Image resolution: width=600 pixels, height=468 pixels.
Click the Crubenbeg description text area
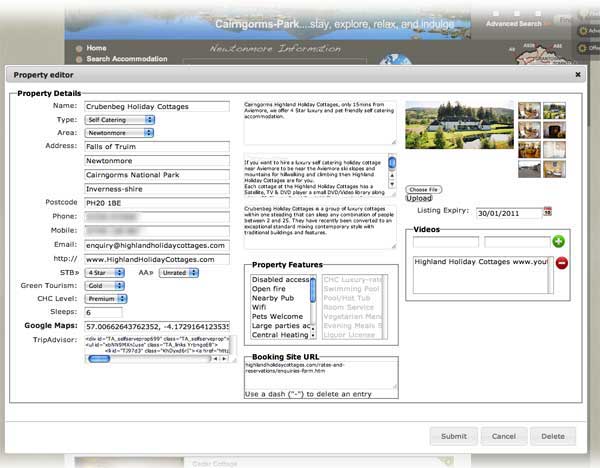click(320, 227)
